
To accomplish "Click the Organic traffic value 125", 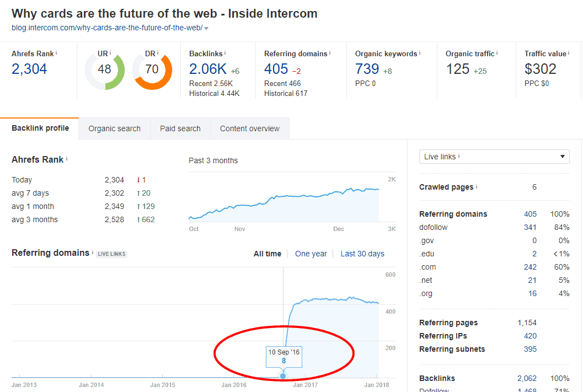I will click(458, 69).
